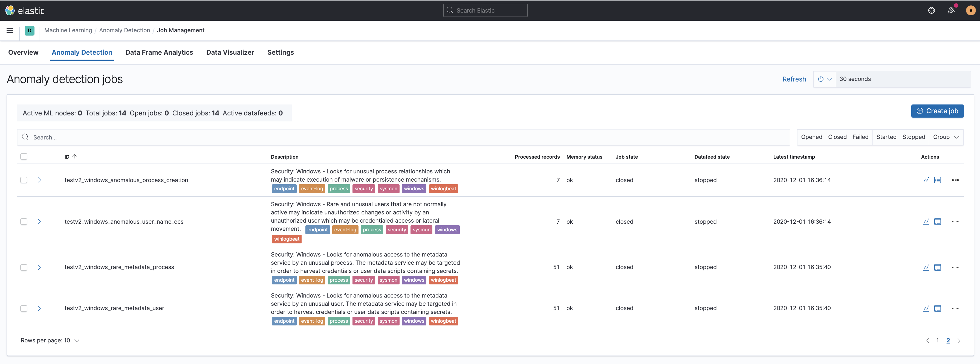The width and height of the screenshot is (980, 364).
Task: Open the Group filter dropdown
Action: pos(946,137)
